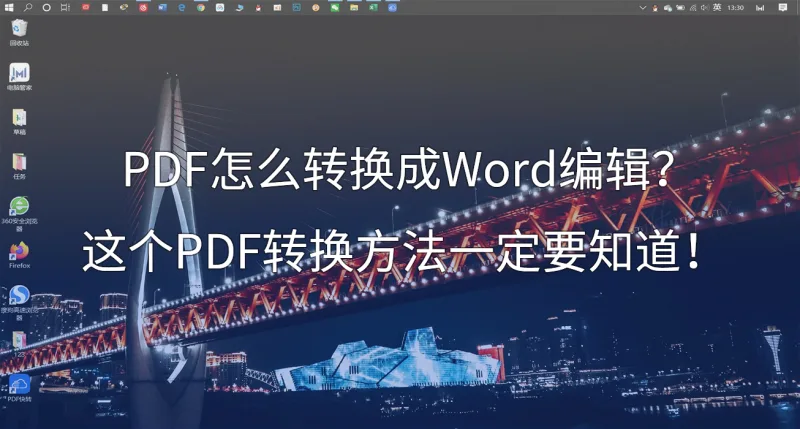Screen dimensions: 800x429
Task: Switch input language via 英 indicator
Action: point(717,7)
